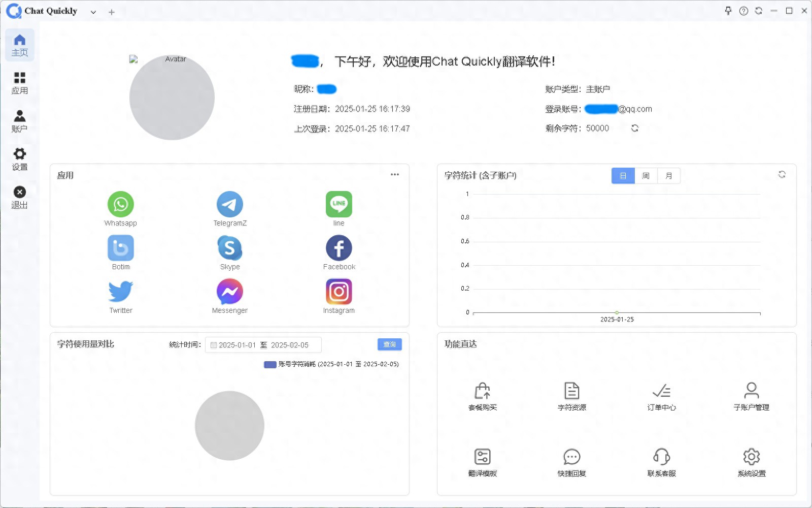Go to 主页 home in the sidebar
The width and height of the screenshot is (812, 508).
point(20,45)
